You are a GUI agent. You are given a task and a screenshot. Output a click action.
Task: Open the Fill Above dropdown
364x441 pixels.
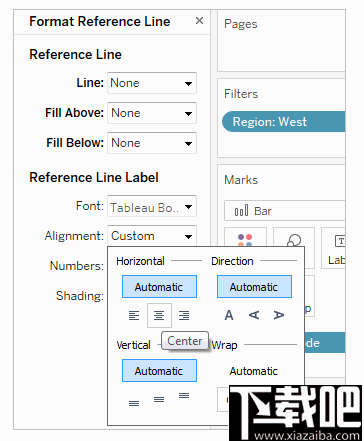(x=152, y=113)
